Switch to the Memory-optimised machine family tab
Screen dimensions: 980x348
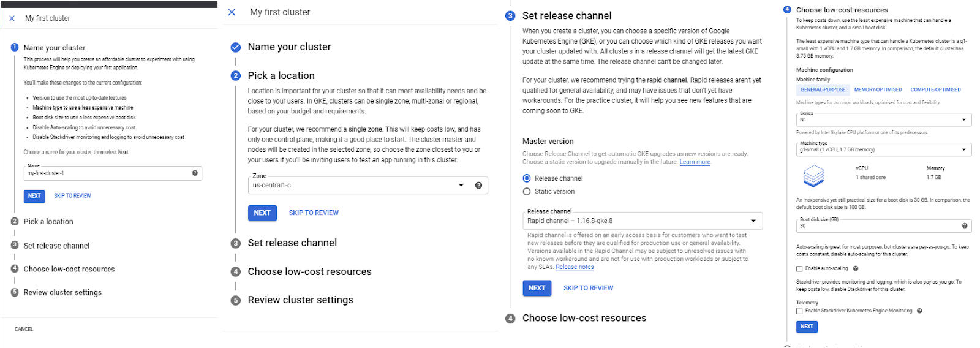(x=878, y=89)
